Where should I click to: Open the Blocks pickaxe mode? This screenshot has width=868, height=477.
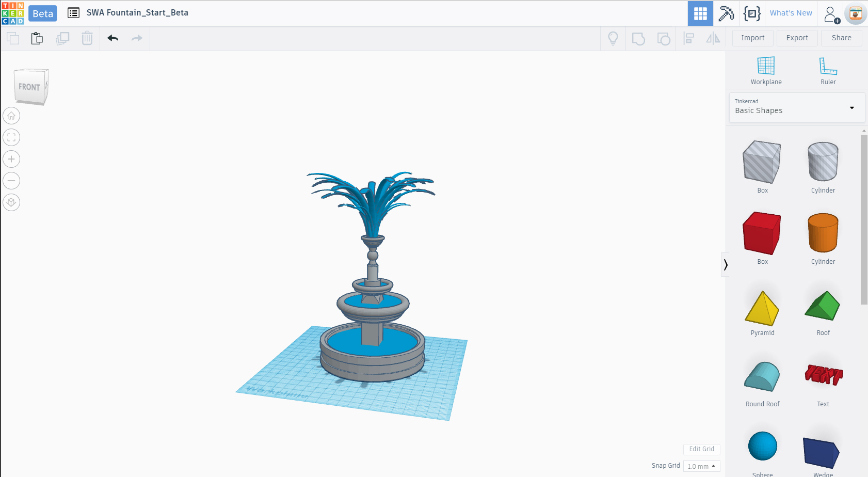[726, 13]
